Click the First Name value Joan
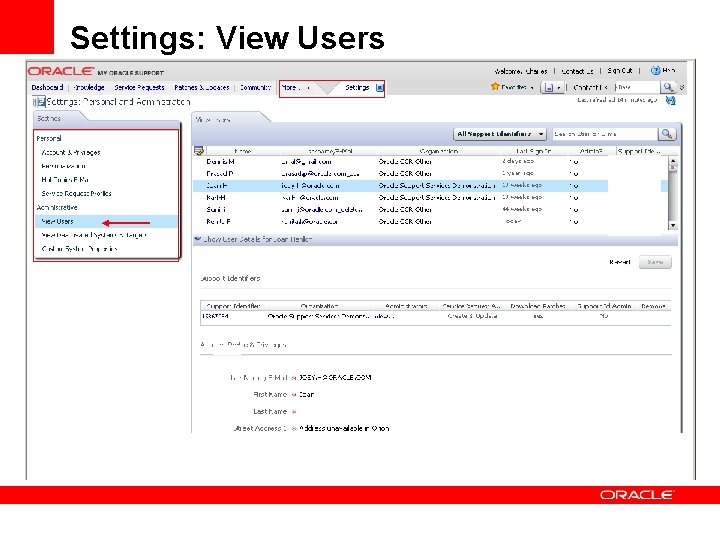 (x=306, y=394)
